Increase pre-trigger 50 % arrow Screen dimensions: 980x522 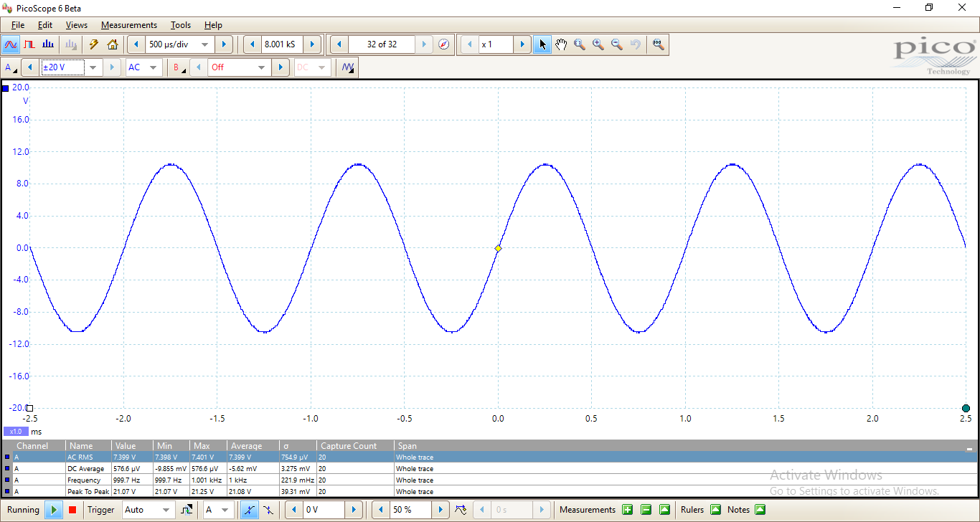click(440, 510)
